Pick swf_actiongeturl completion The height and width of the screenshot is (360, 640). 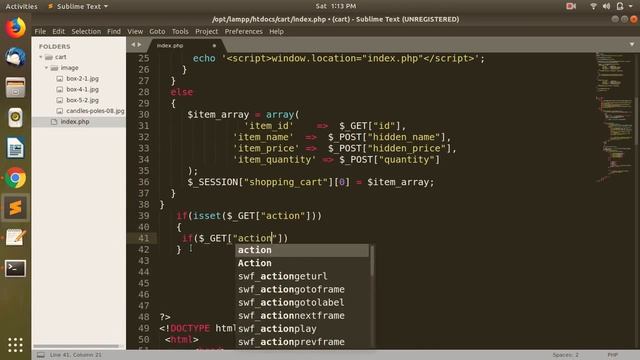(302, 276)
